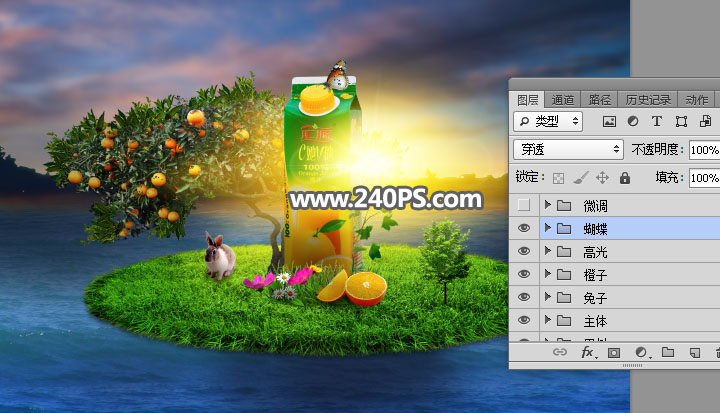
Task: Open the 历史记录 tab
Action: [x=648, y=100]
